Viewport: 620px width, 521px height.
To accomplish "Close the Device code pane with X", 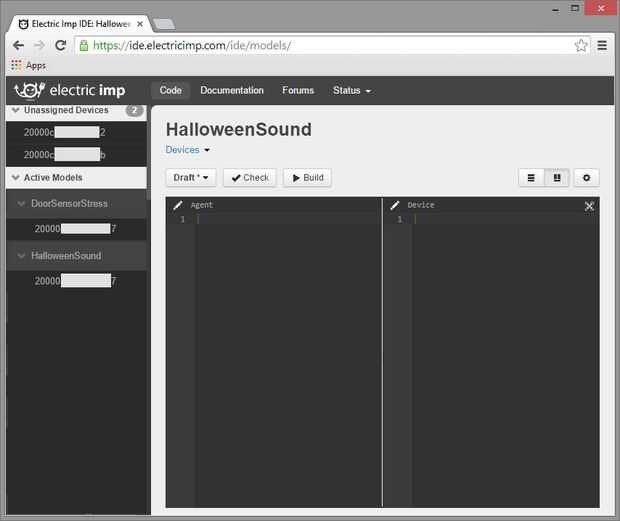I will 589,206.
